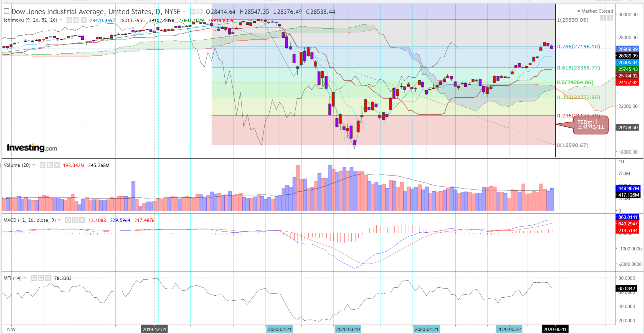Click the move pane down arrow icon
Screen dimensions: 644x334
(603, 18)
